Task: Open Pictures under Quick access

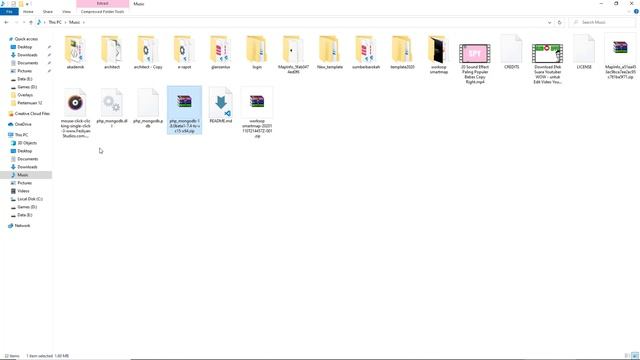Action: [x=24, y=71]
